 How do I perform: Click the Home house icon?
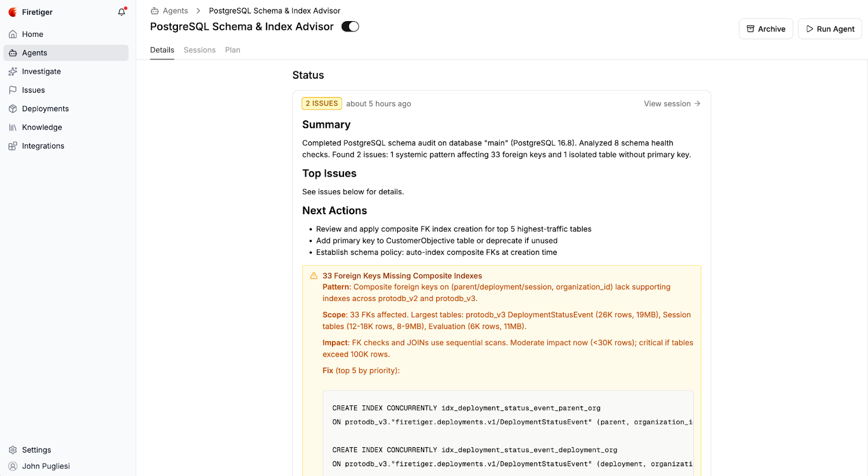tap(13, 34)
